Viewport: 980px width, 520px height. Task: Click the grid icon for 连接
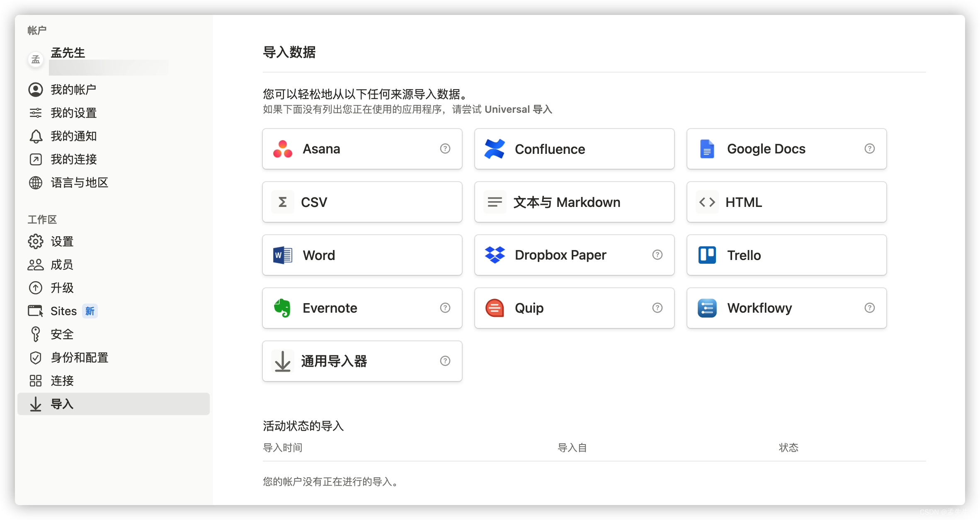coord(36,381)
